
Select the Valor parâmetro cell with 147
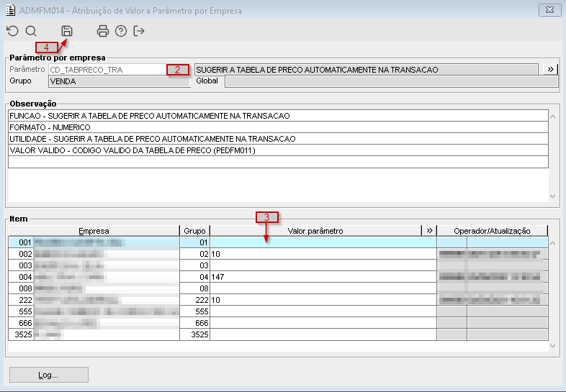323,277
